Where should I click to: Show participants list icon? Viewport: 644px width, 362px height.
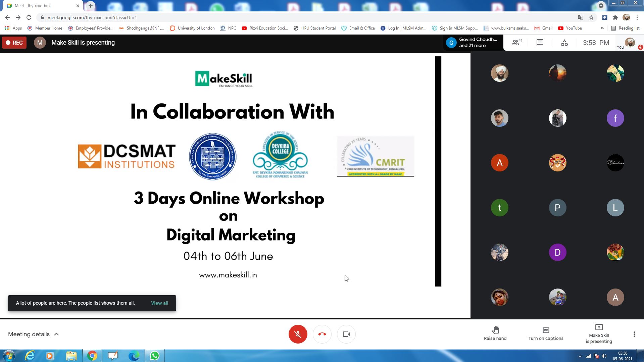pos(517,43)
